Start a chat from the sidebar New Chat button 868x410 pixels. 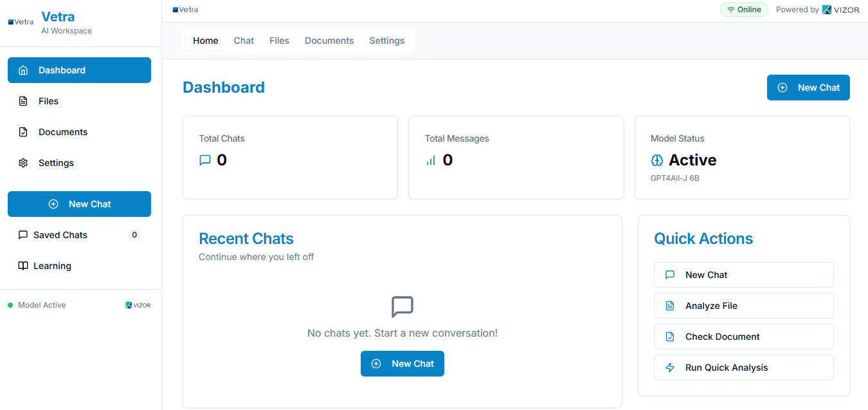pyautogui.click(x=80, y=204)
